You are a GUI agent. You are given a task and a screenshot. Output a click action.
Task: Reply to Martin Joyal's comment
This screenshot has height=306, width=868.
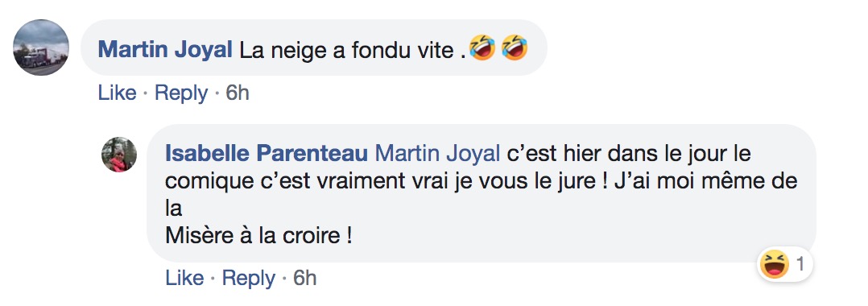click(181, 93)
